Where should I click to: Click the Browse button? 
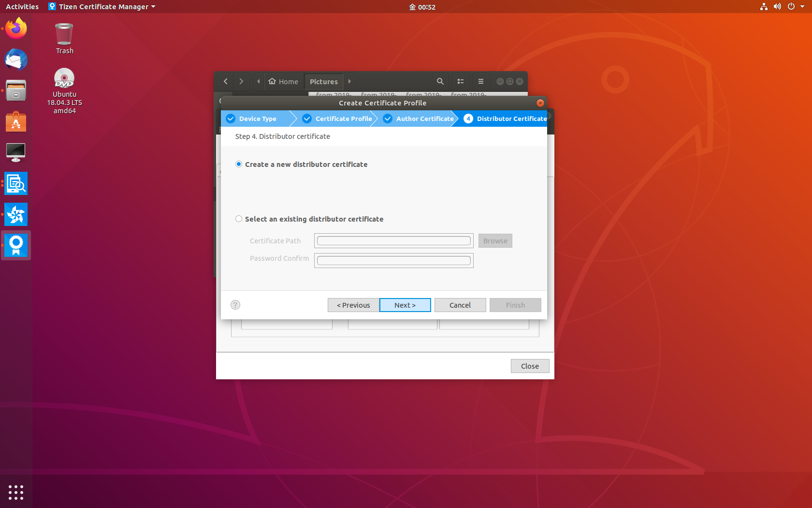[x=495, y=241]
